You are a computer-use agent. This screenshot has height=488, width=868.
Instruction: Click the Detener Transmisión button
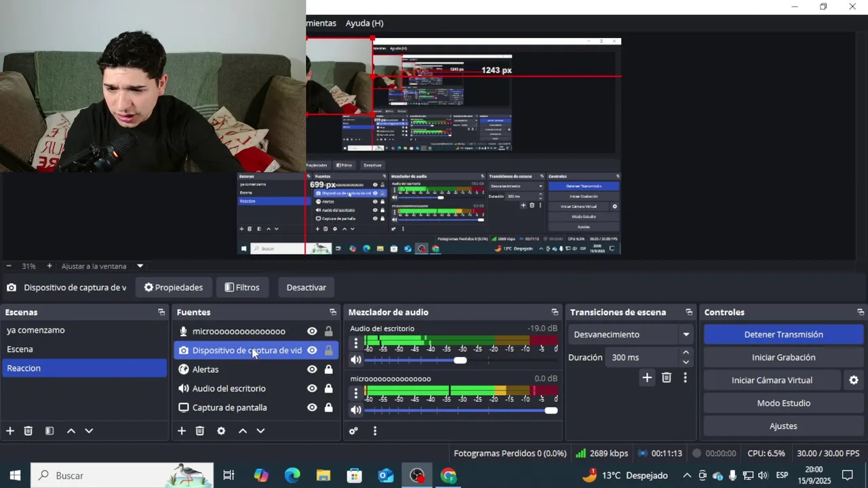(783, 334)
